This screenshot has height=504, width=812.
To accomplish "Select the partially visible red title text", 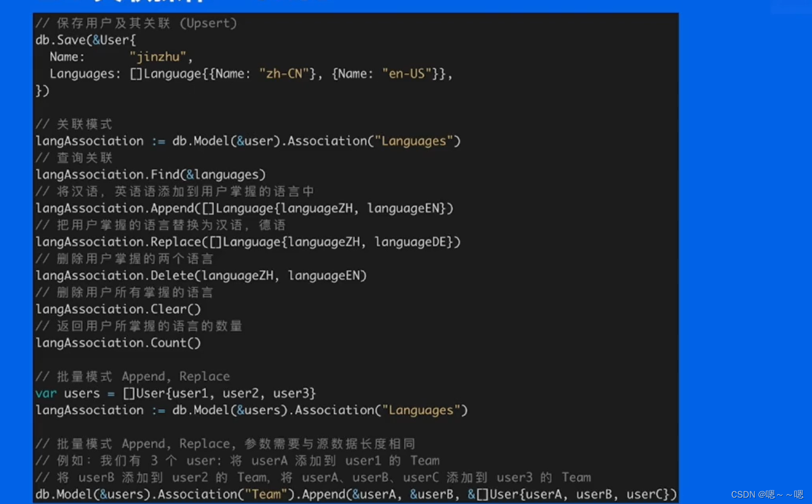I will click(132, 3).
